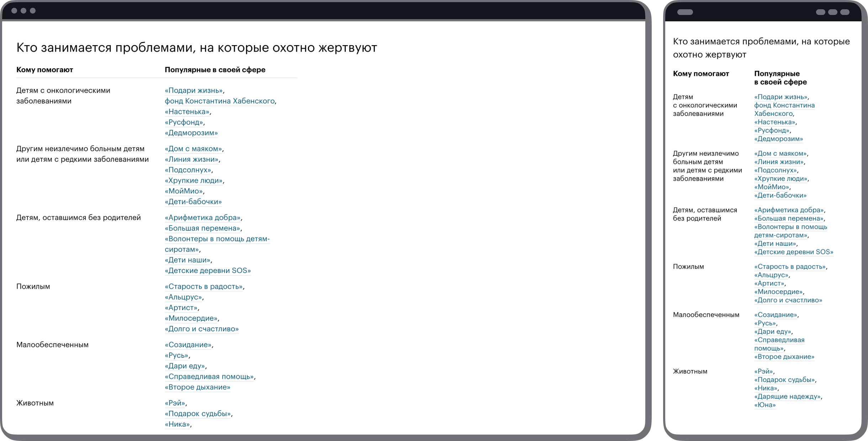Viewport: 868px width, 441px height.
Task: Open «МойМио» link in mobile window
Action: [772, 187]
